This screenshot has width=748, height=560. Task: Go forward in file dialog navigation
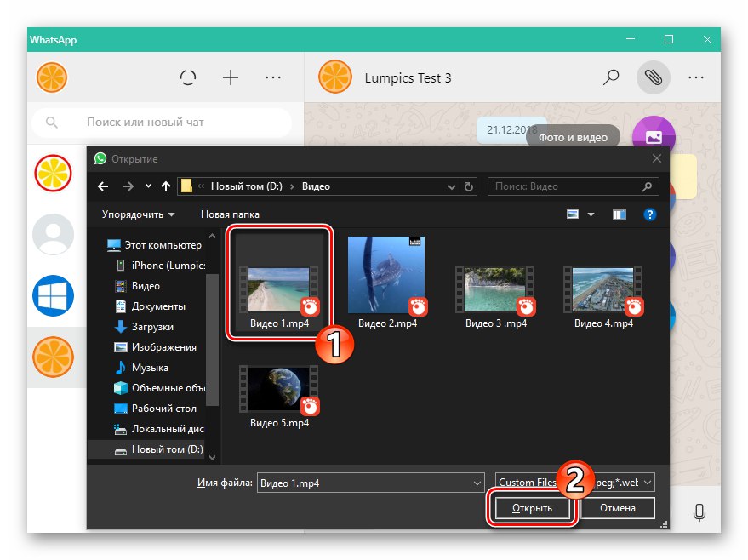point(128,186)
